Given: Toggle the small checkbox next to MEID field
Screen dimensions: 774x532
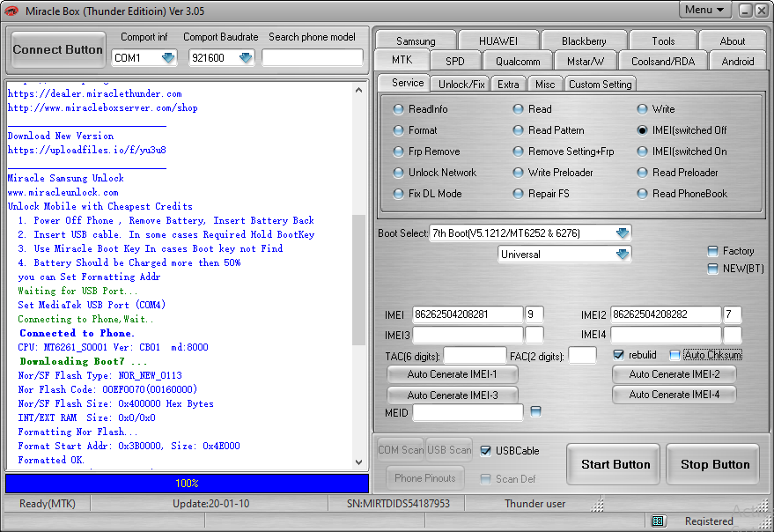Looking at the screenshot, I should click(x=535, y=411).
